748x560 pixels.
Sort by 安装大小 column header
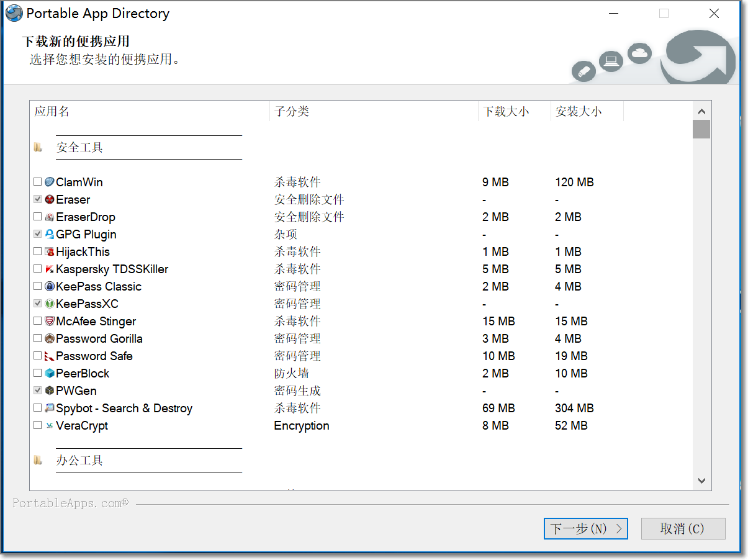pyautogui.click(x=587, y=111)
